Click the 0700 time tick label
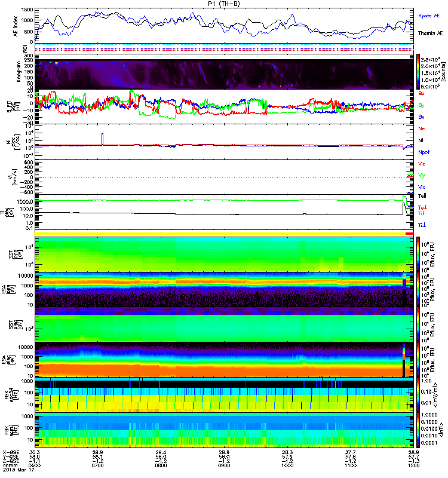Image resolution: width=448 pixels, height=478 pixels. (x=97, y=465)
